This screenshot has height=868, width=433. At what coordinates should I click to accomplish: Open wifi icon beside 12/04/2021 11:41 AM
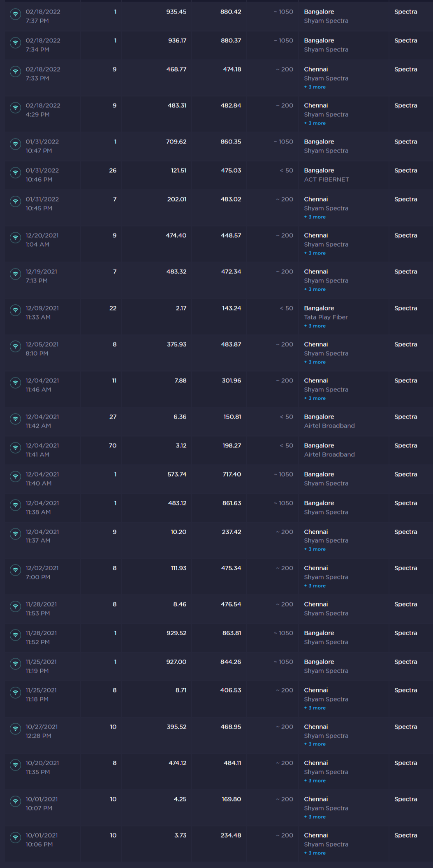16,448
